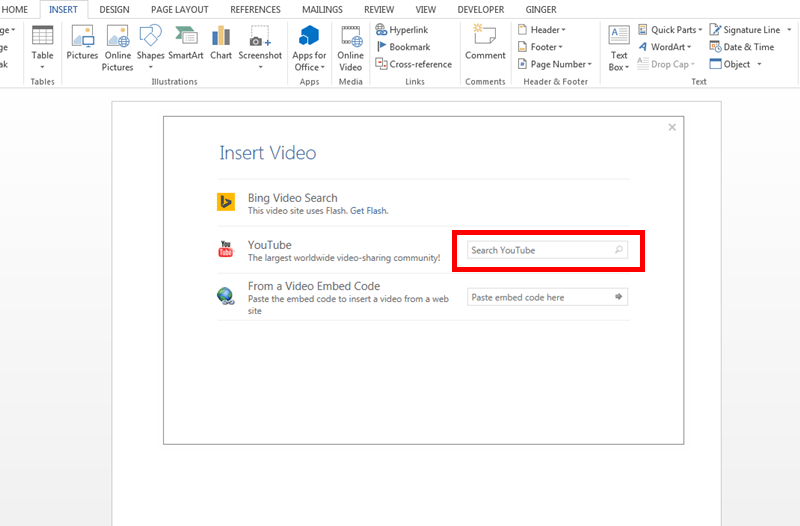This screenshot has width=800, height=526.
Task: Open the WordArt dropdown
Action: click(665, 47)
